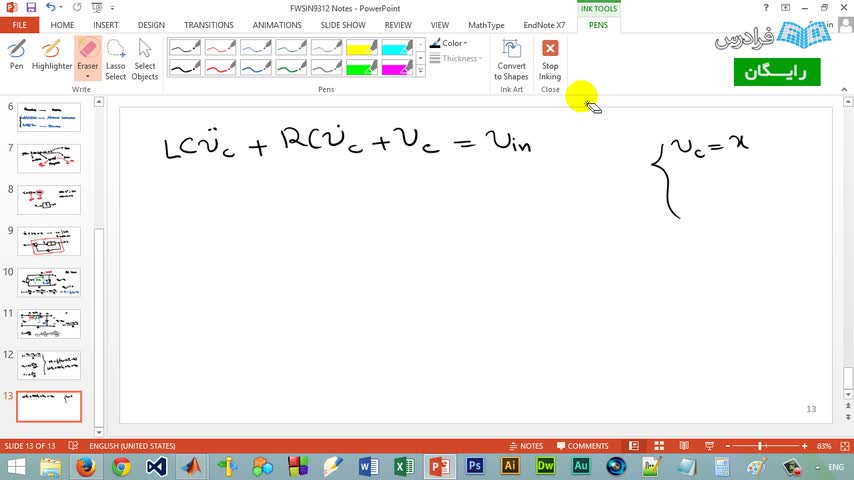Viewport: 854px width, 480px height.
Task: Click the Redo button in quick access toolbar
Action: click(x=77, y=8)
